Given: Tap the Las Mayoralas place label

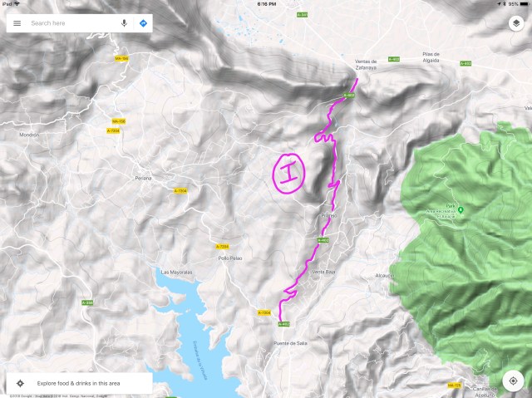Looking at the screenshot, I should (x=176, y=272).
